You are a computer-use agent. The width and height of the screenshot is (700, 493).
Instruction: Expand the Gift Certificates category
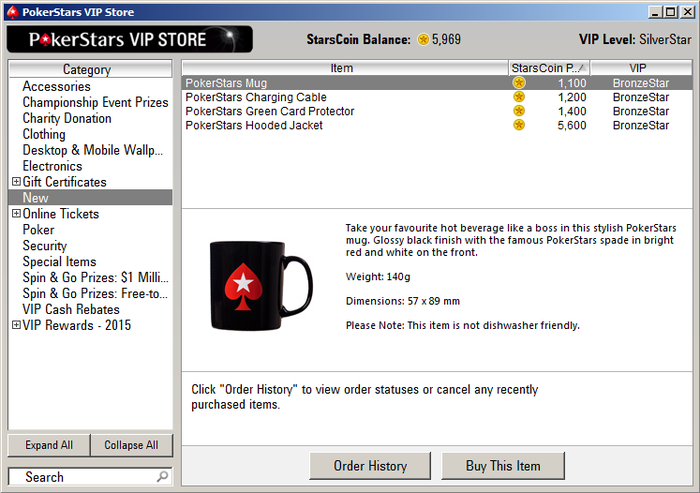[16, 181]
